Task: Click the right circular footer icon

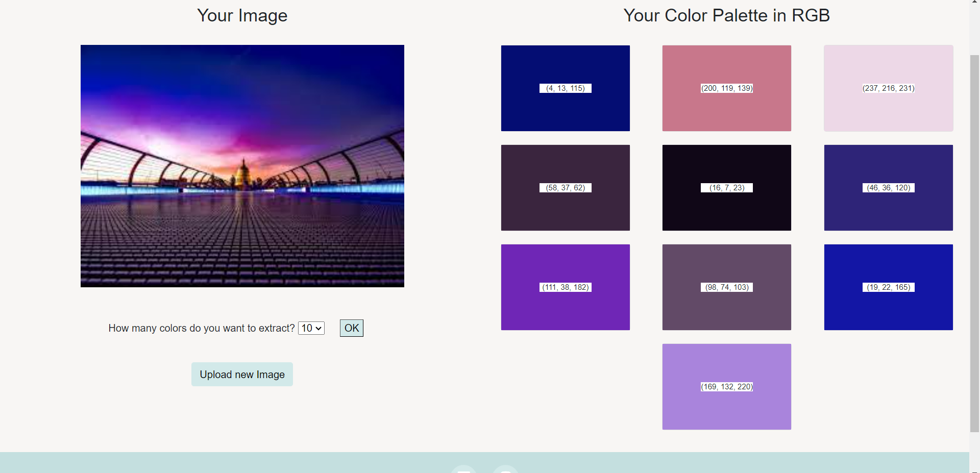Action: 505,469
